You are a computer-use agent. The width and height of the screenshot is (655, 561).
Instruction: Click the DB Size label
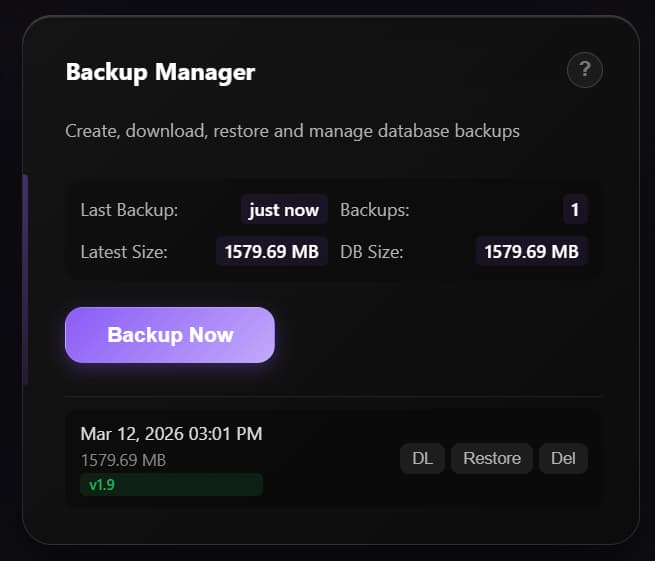pos(372,252)
